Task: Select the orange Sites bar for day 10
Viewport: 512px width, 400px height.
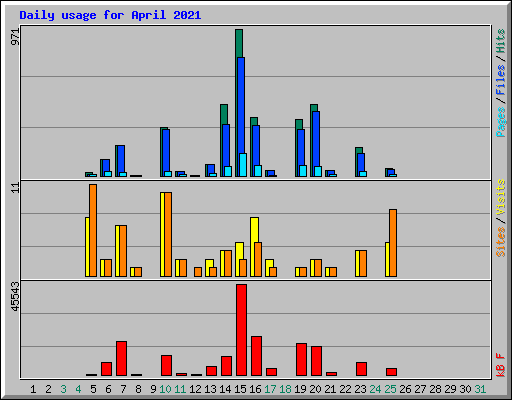Action: (x=168, y=234)
